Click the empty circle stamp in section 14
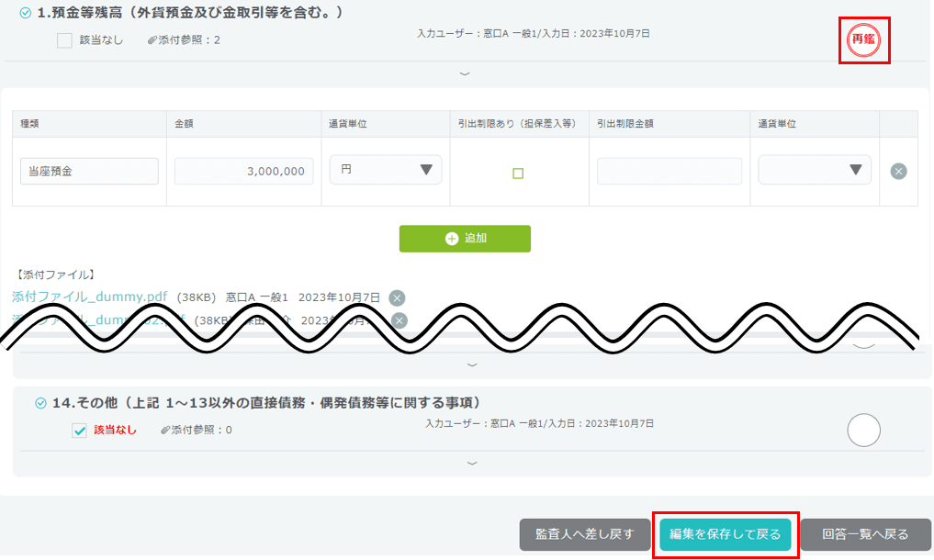 tap(863, 430)
